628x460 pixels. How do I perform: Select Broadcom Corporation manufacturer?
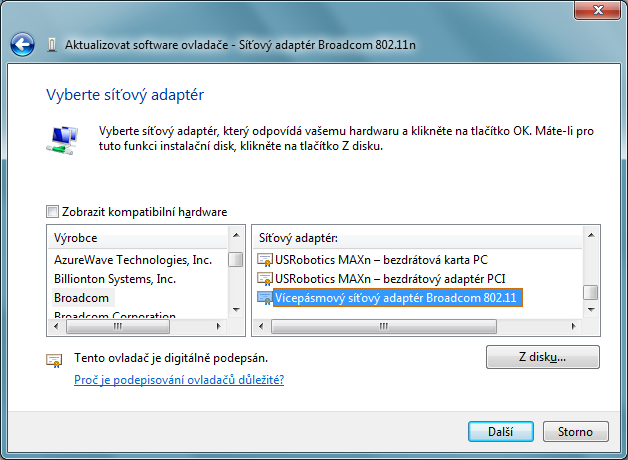click(x=115, y=315)
